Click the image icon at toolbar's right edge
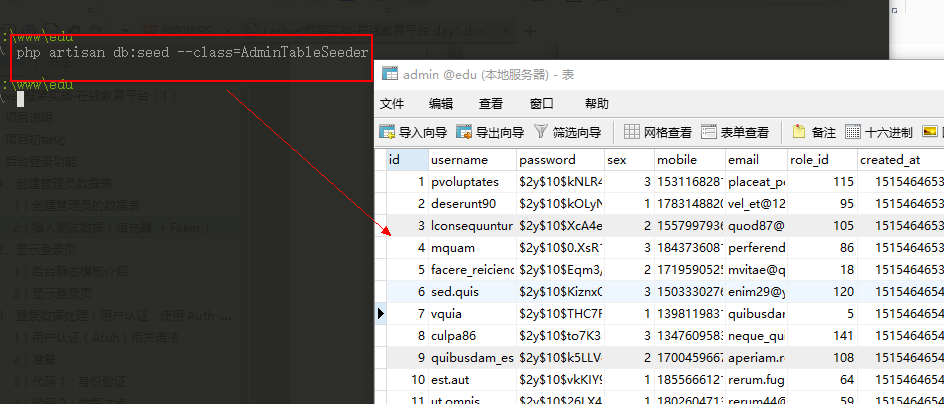Image resolution: width=944 pixels, height=404 pixels. coord(930,132)
